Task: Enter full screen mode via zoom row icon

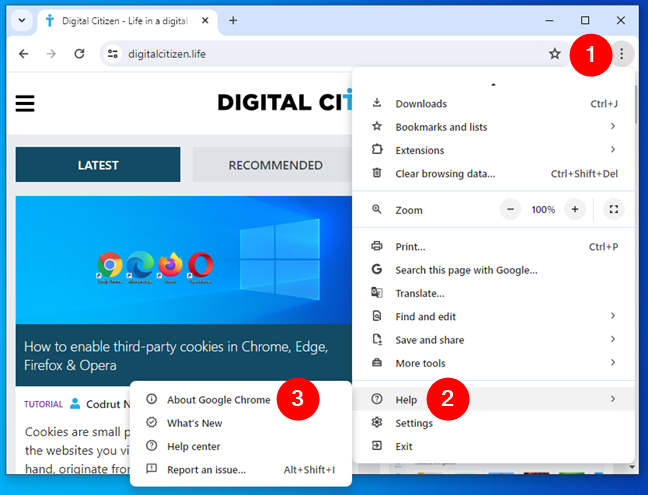Action: [x=614, y=209]
